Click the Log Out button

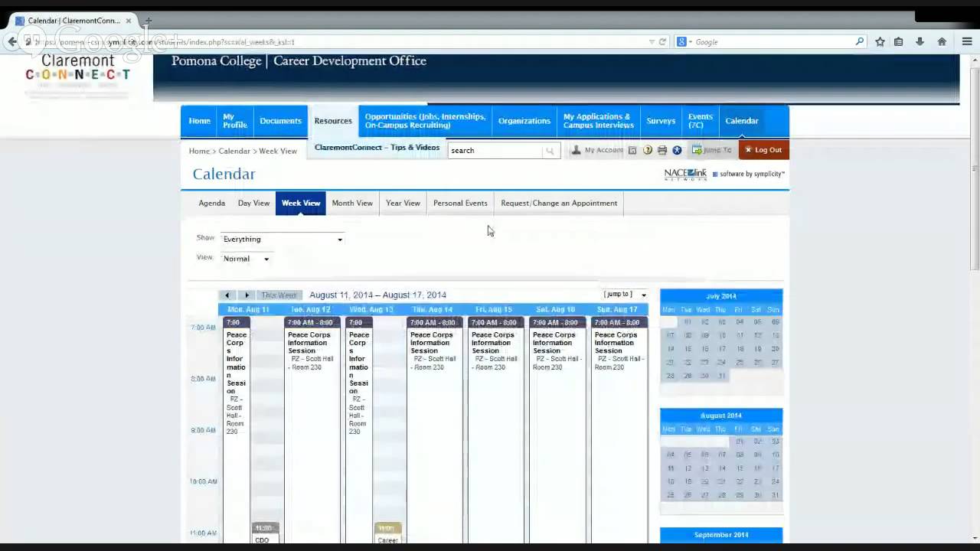coord(763,150)
